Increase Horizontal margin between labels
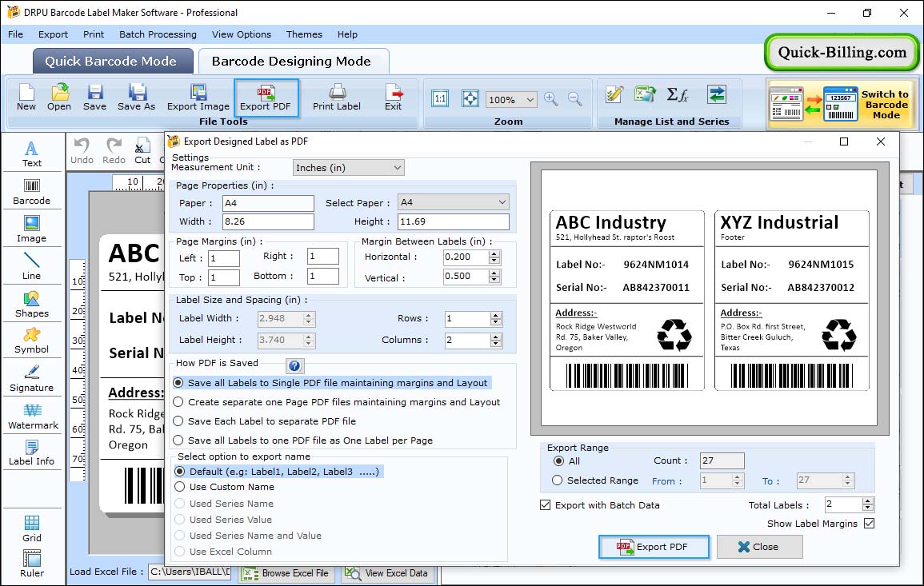This screenshot has height=586, width=924. [495, 254]
